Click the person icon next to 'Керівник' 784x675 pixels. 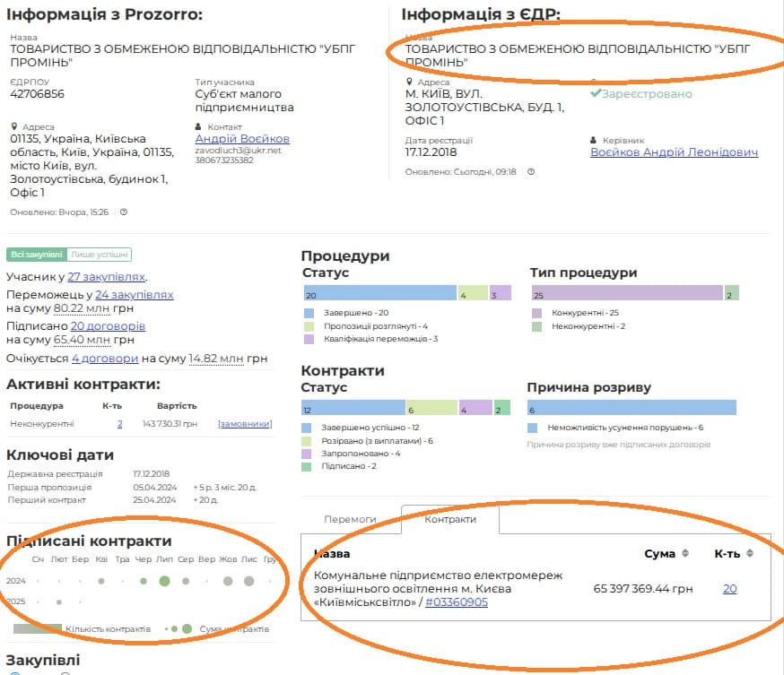(x=594, y=141)
